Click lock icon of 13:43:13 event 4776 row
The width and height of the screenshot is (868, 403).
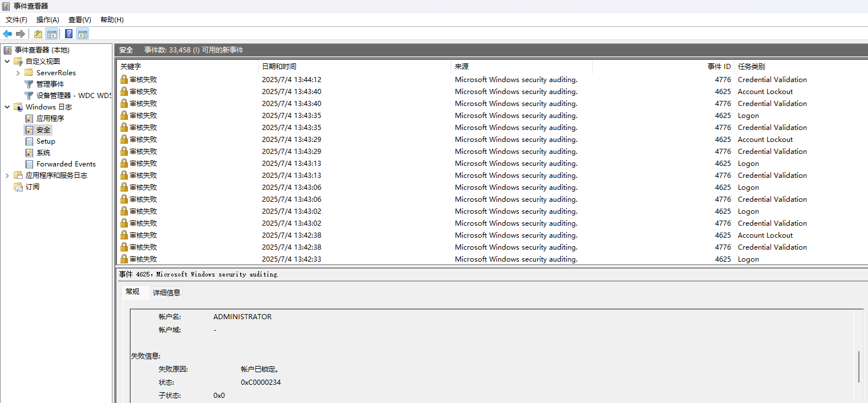click(124, 176)
